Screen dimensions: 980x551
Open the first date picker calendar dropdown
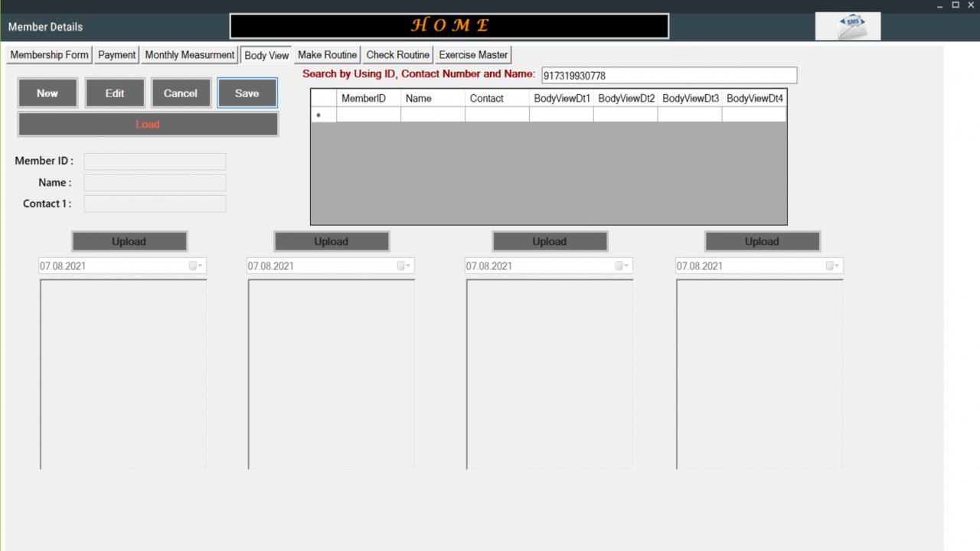tap(196, 266)
